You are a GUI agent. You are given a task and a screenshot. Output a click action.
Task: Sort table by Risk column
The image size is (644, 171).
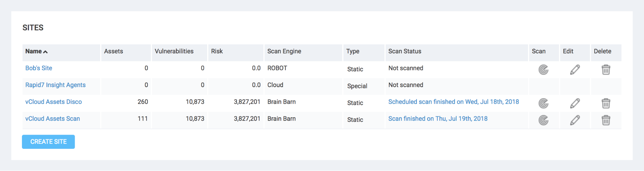coord(217,51)
